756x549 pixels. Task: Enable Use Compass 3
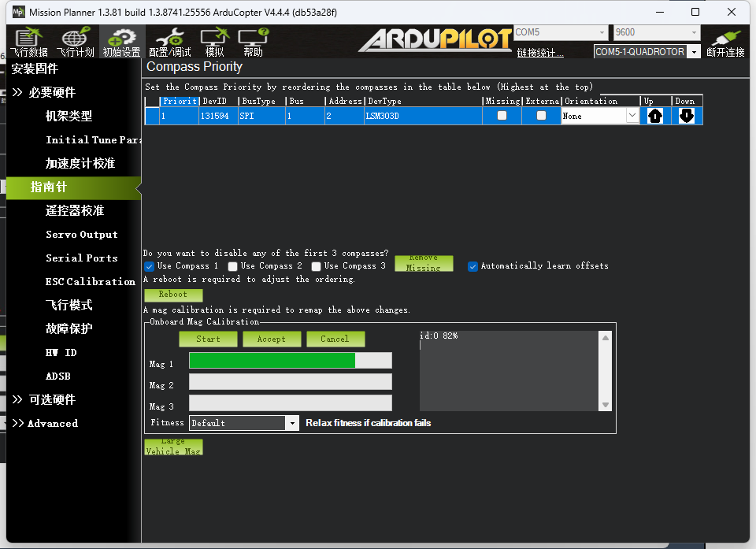[316, 266]
